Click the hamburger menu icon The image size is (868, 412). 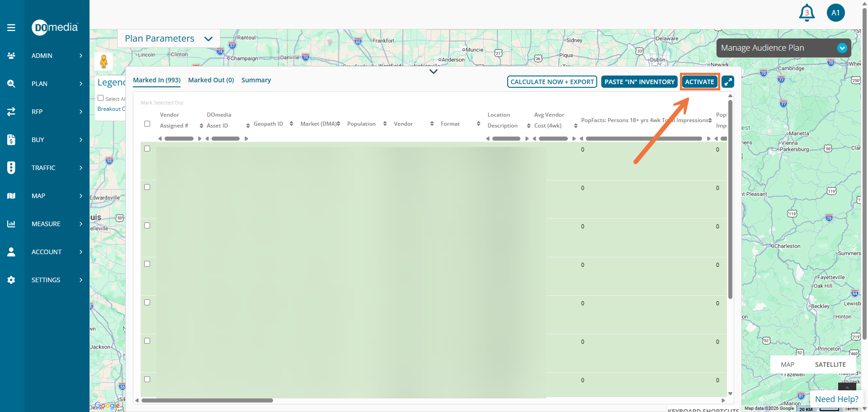click(11, 28)
